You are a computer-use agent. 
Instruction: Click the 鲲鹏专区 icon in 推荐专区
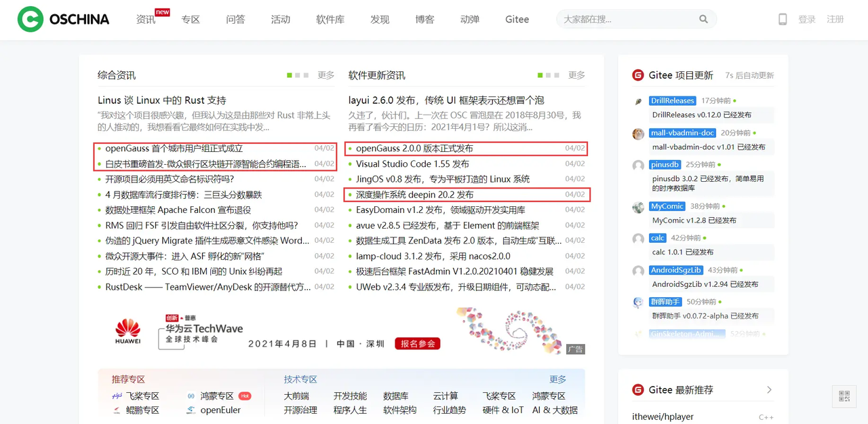[117, 410]
